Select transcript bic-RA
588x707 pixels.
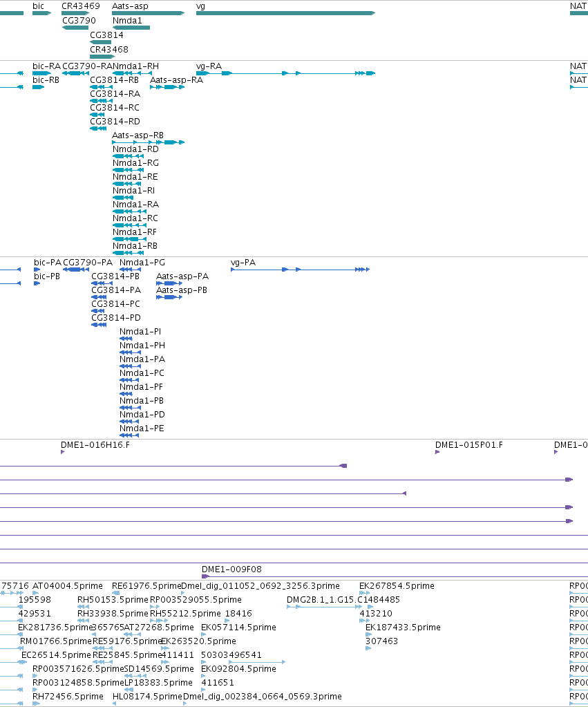click(x=42, y=73)
